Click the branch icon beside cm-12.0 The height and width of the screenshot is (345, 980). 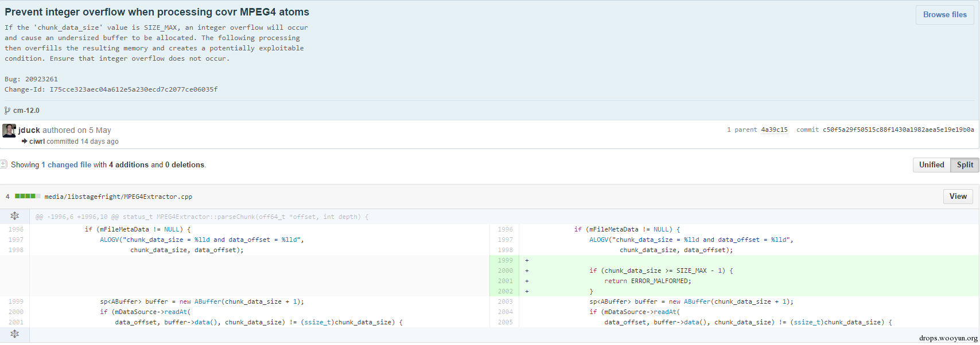click(x=7, y=111)
